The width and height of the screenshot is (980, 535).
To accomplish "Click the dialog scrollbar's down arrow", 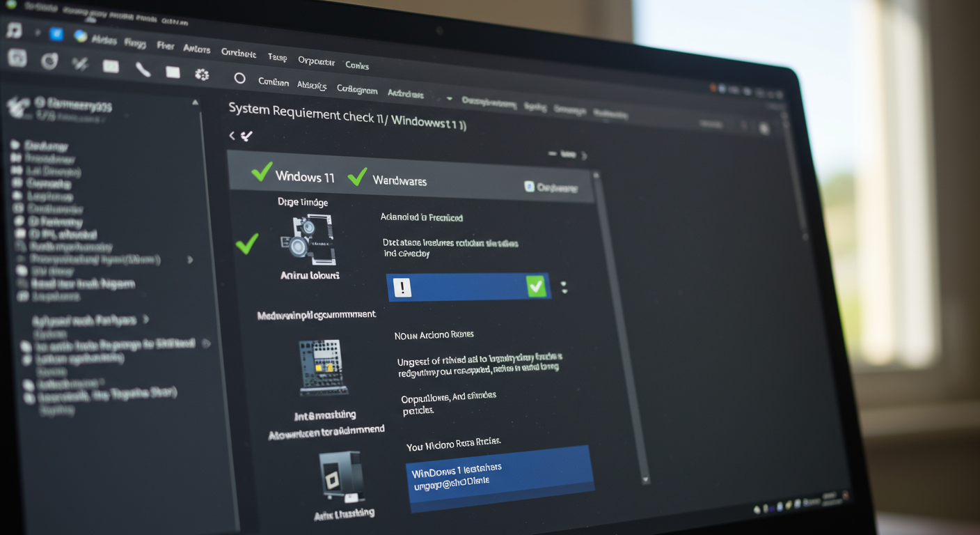I will coord(645,480).
